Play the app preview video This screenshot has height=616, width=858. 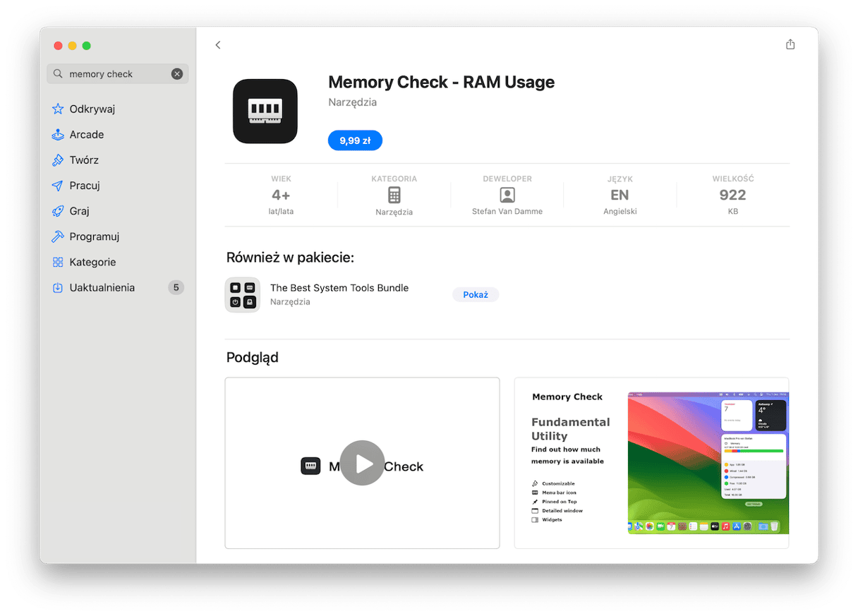[x=362, y=463]
